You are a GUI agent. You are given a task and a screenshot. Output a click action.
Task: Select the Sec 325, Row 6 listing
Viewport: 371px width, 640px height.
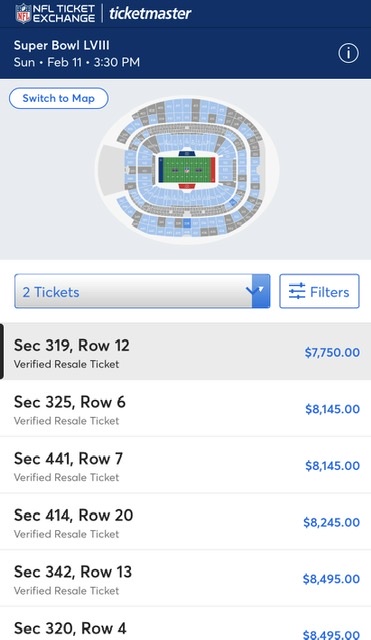click(185, 409)
